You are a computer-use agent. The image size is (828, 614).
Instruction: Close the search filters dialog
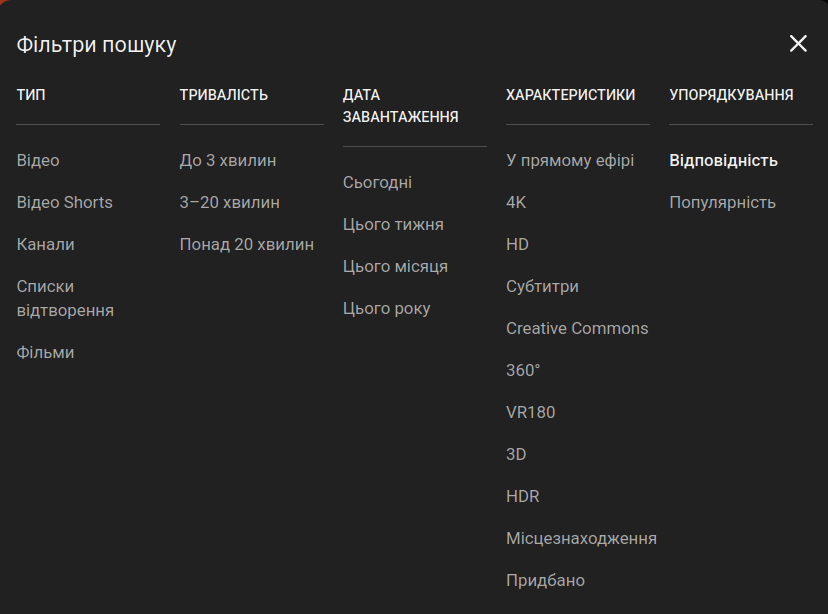pos(798,43)
